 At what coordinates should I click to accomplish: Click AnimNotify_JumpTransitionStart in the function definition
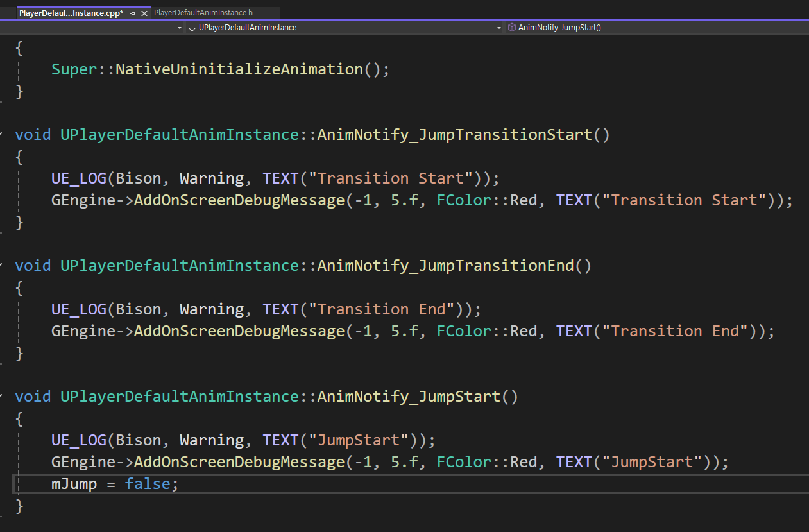tap(454, 135)
